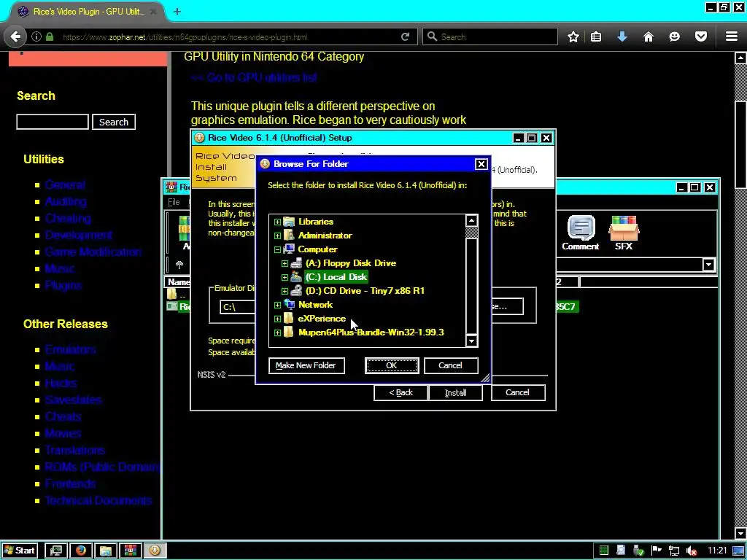Click the website Search button

click(113, 122)
